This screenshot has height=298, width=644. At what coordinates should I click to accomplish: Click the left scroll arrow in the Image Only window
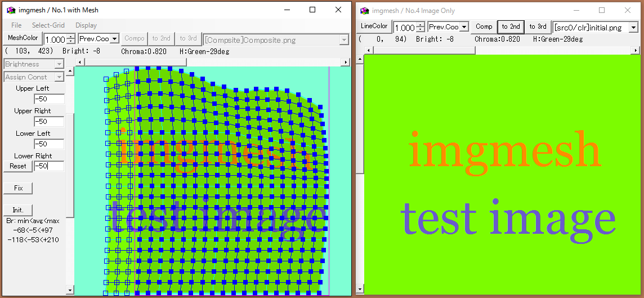coord(369,50)
